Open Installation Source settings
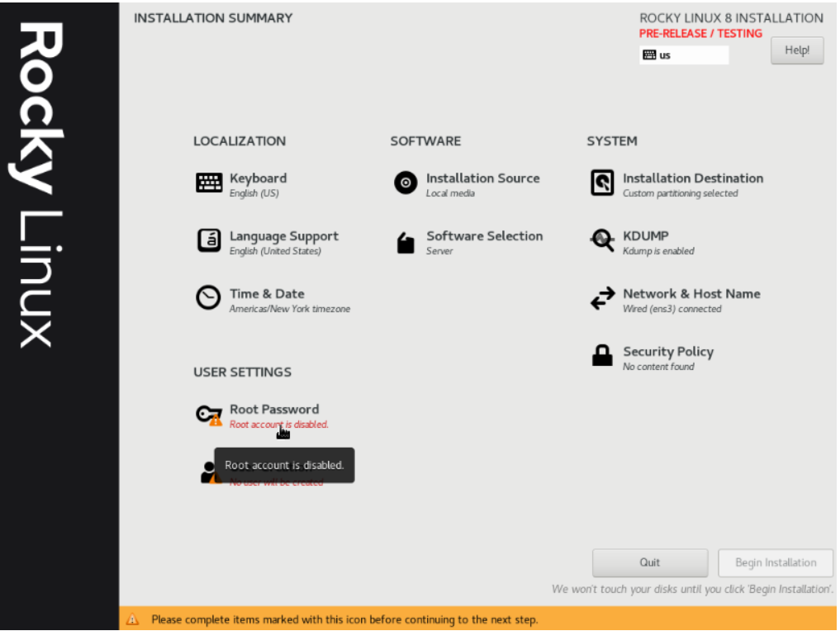Viewport: 840px width, 631px height. click(467, 184)
